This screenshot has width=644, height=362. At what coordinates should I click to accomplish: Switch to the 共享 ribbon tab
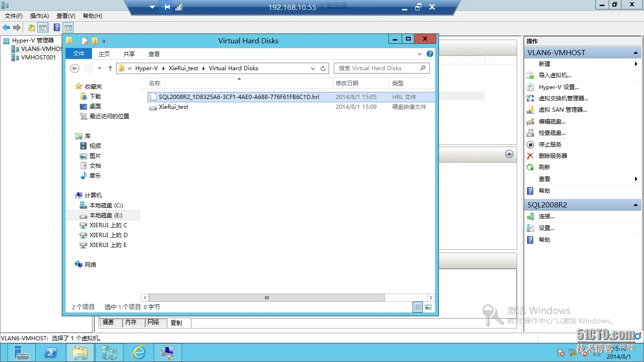coord(129,54)
